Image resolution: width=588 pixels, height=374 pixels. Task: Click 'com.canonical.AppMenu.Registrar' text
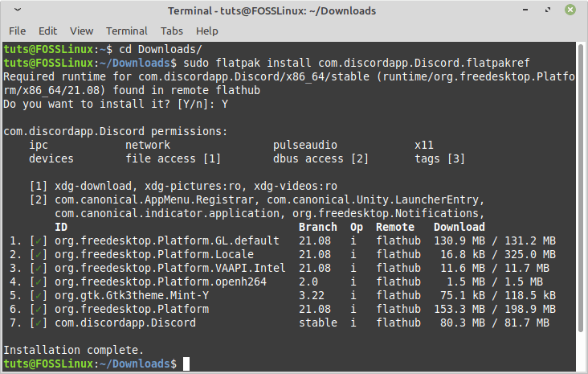[x=154, y=199]
